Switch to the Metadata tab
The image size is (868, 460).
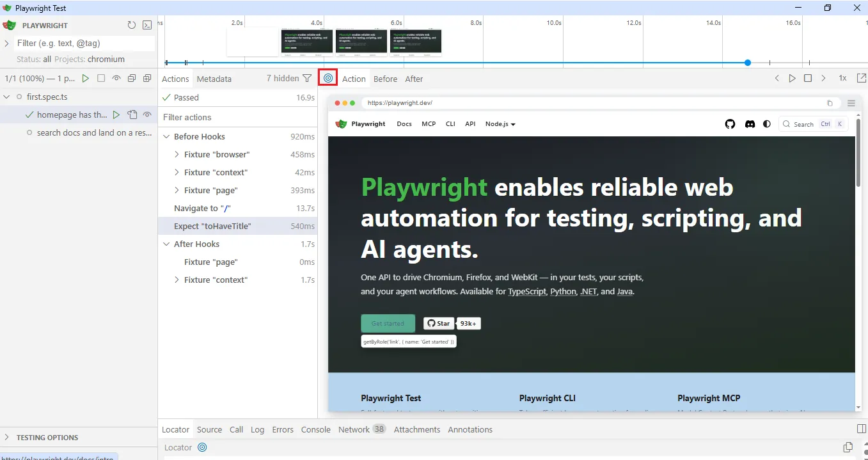coord(214,79)
